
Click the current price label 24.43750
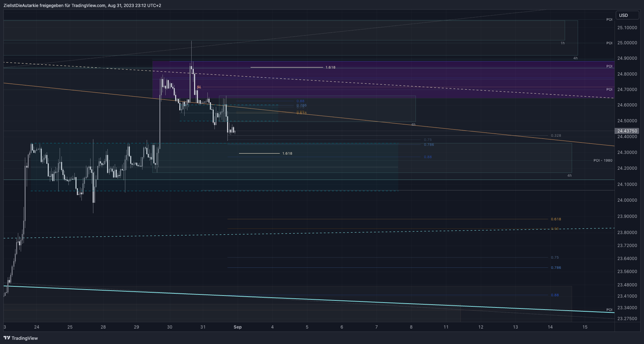tap(627, 131)
